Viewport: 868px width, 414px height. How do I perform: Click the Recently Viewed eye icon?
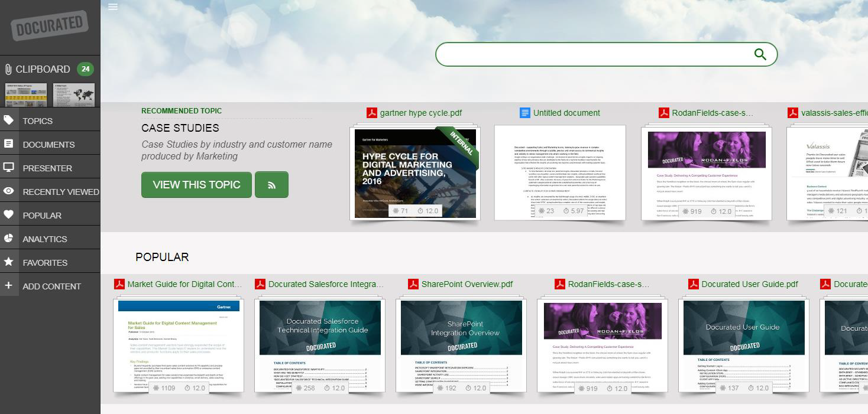(9, 191)
